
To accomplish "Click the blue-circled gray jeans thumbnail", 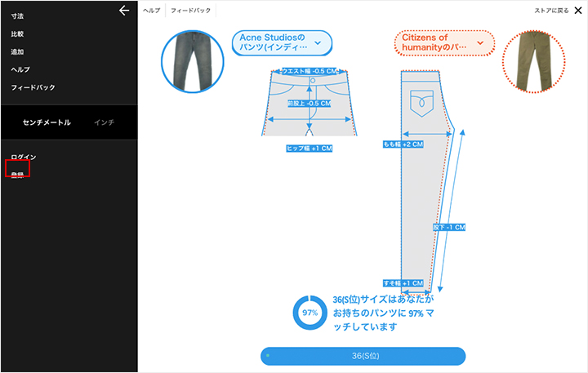I will [193, 61].
